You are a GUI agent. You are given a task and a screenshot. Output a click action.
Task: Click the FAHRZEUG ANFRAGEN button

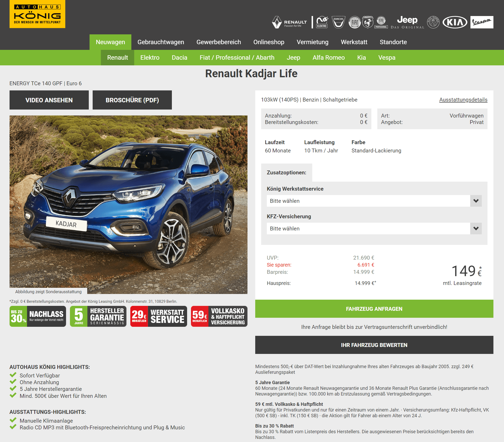(374, 309)
